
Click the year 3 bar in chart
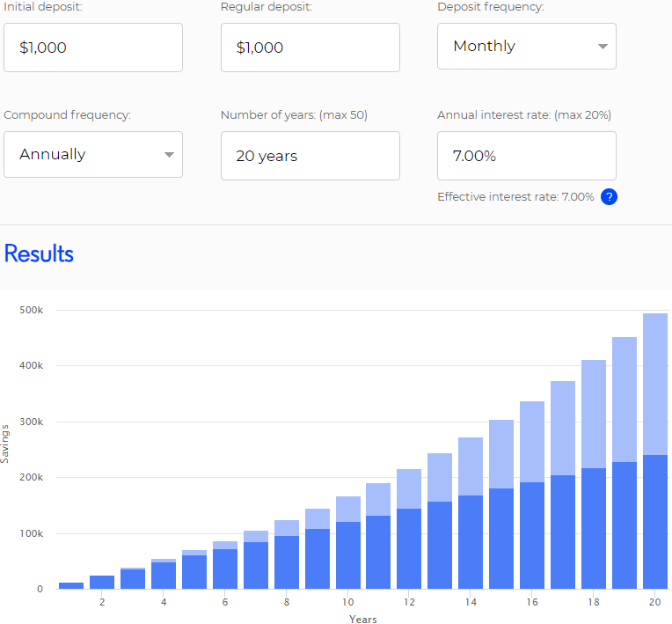[133, 578]
